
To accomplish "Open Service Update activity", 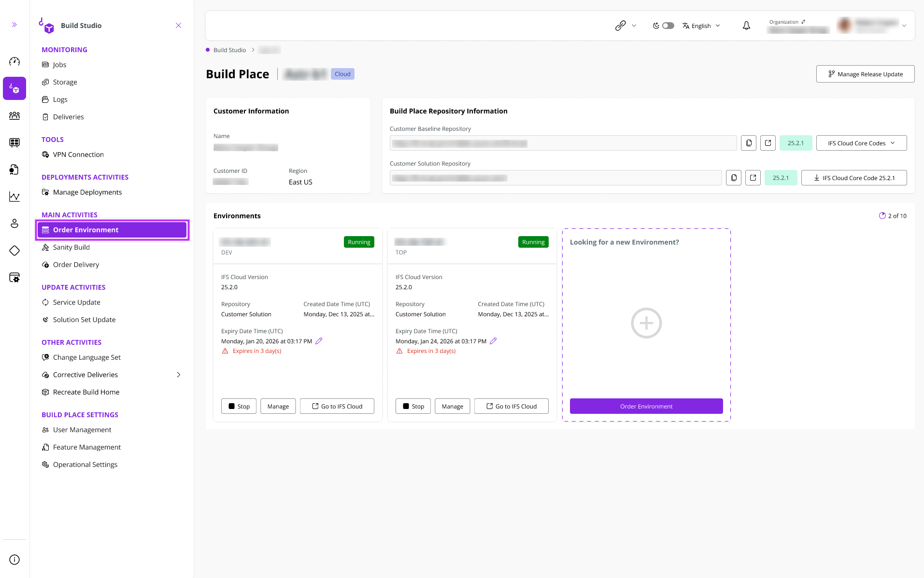I will [x=76, y=302].
